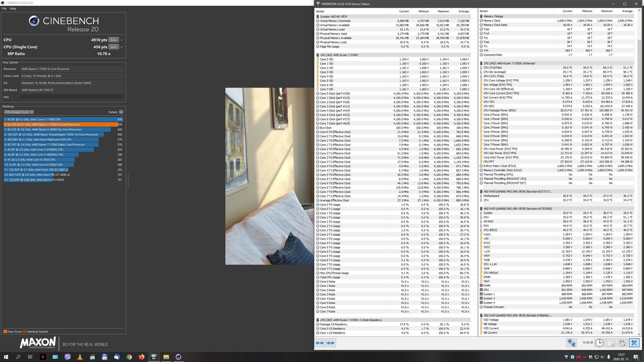Collapse the System: MSI MS-7B79 sensor group
The height and width of the screenshot is (362, 644).
(x=393, y=16)
